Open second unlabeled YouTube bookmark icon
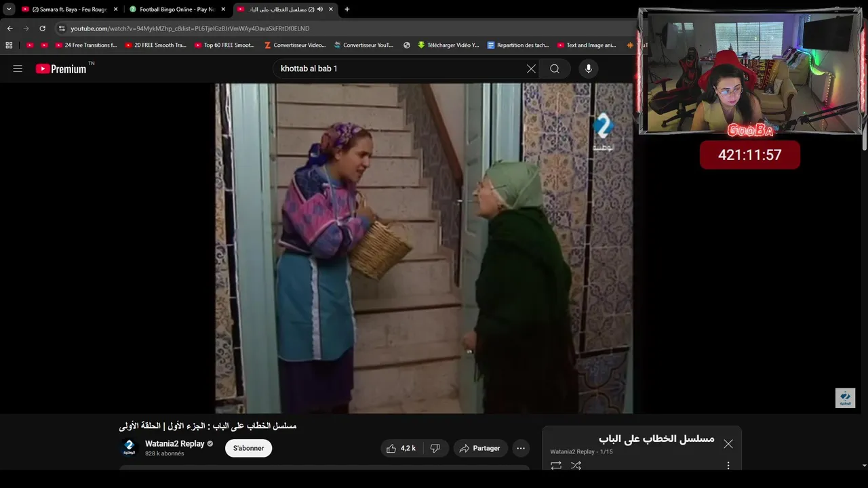868x488 pixels. 45,45
